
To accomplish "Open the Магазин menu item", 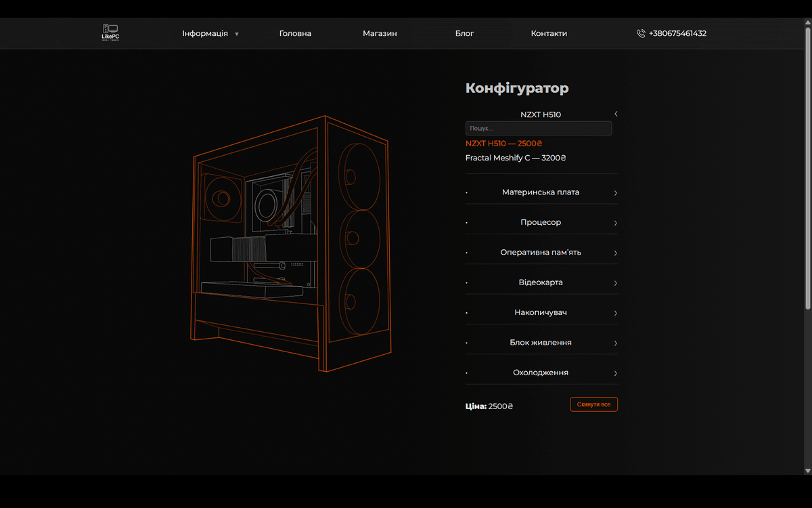I will (x=380, y=33).
